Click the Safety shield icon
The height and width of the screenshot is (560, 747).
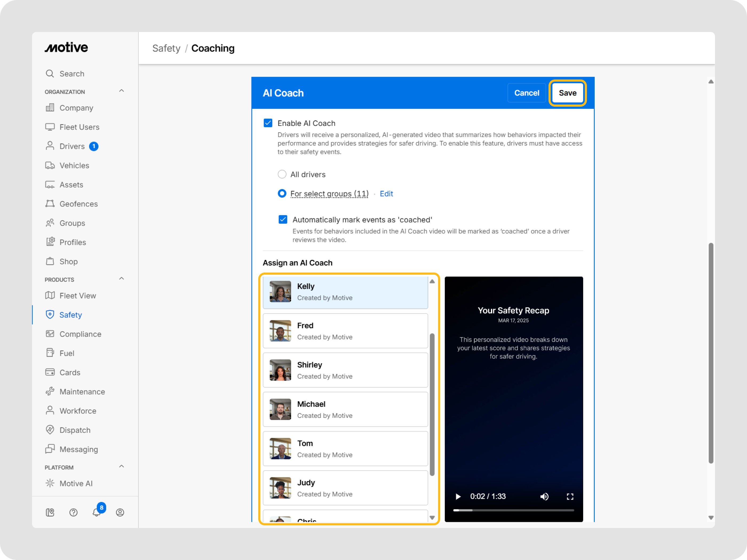50,315
